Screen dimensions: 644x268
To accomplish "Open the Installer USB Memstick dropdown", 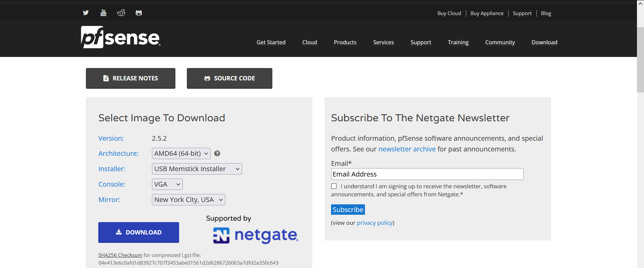I will (x=197, y=169).
